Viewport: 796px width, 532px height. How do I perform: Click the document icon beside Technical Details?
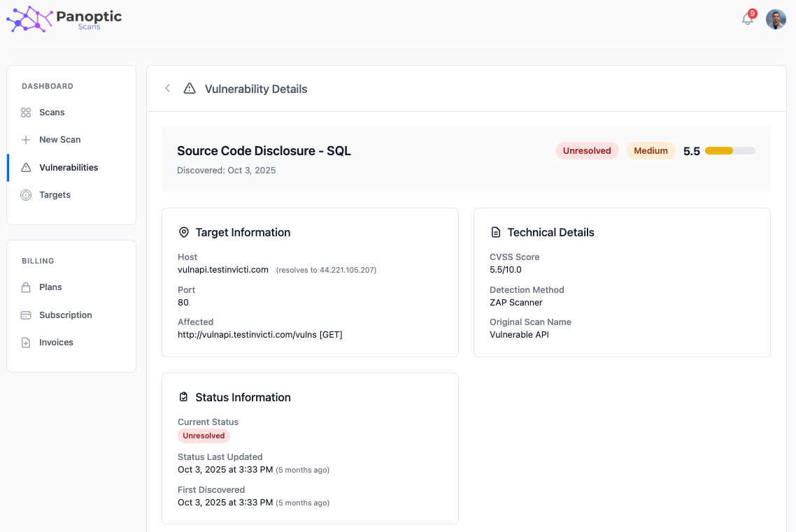pyautogui.click(x=496, y=231)
